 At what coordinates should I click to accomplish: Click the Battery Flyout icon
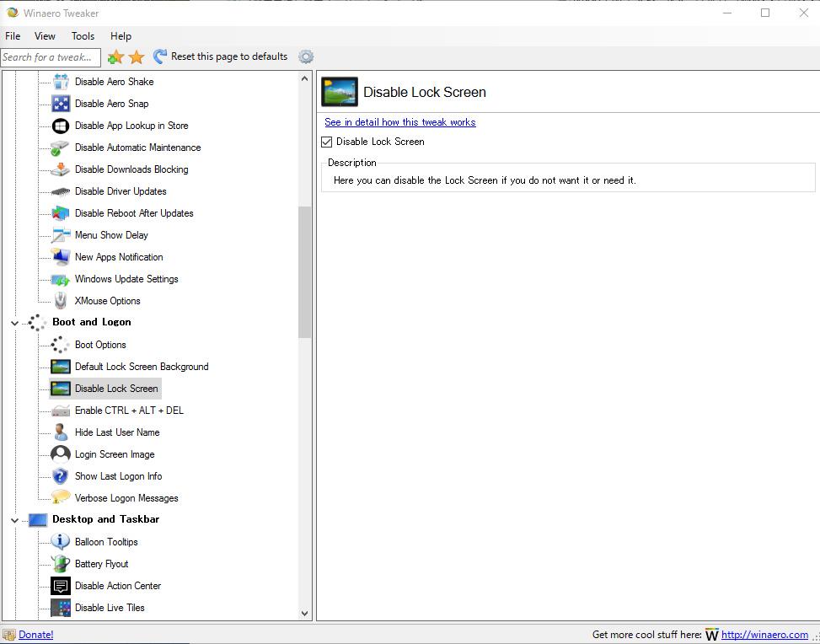coord(61,564)
